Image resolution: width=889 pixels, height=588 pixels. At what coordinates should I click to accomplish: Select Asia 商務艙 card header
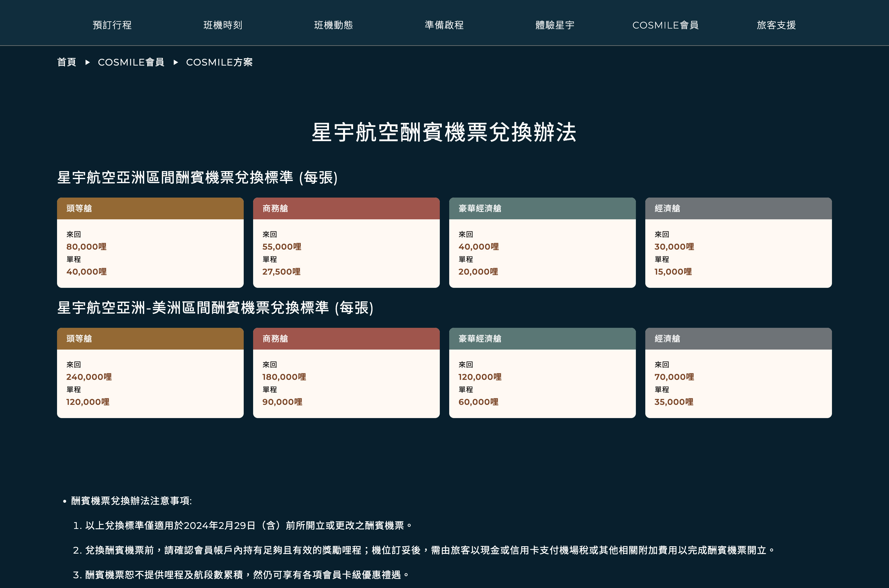(346, 208)
